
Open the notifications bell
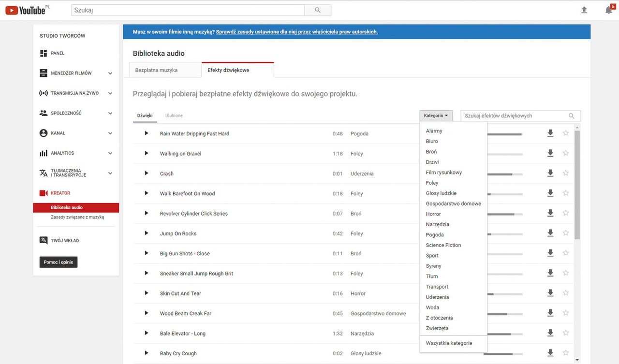[609, 10]
